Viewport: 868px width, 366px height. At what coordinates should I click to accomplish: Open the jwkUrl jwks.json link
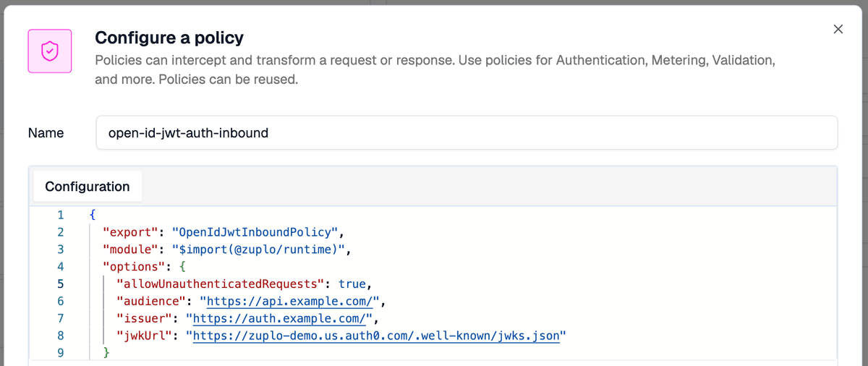click(375, 336)
